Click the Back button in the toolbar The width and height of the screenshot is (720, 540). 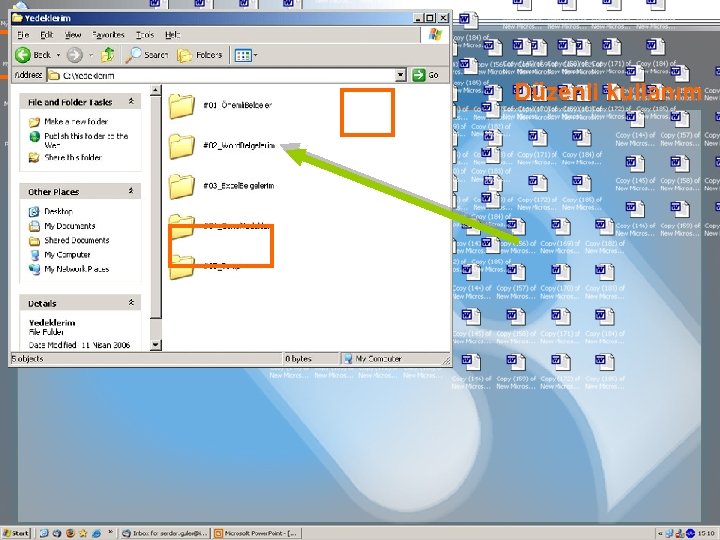point(32,55)
